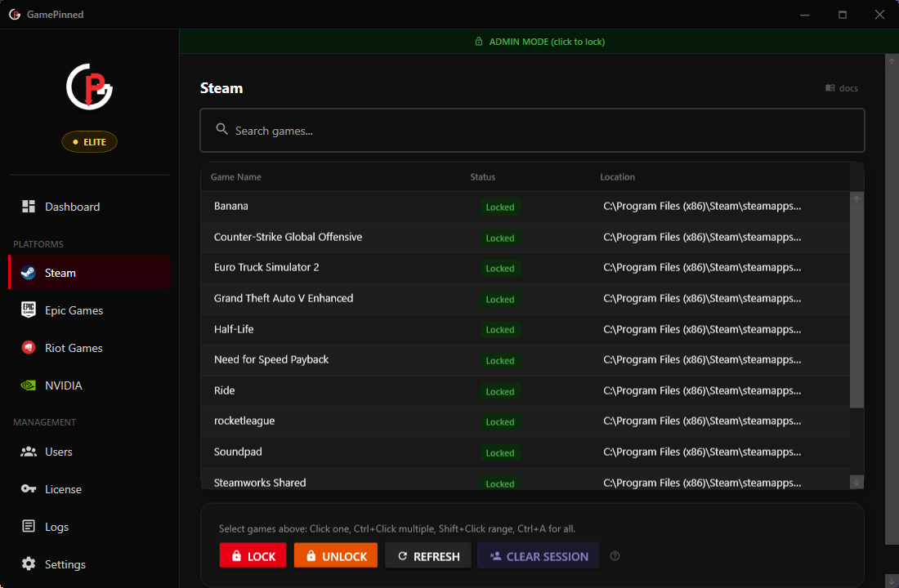Image resolution: width=899 pixels, height=588 pixels.
Task: Click the magnifier icon in the search box
Action: (221, 130)
